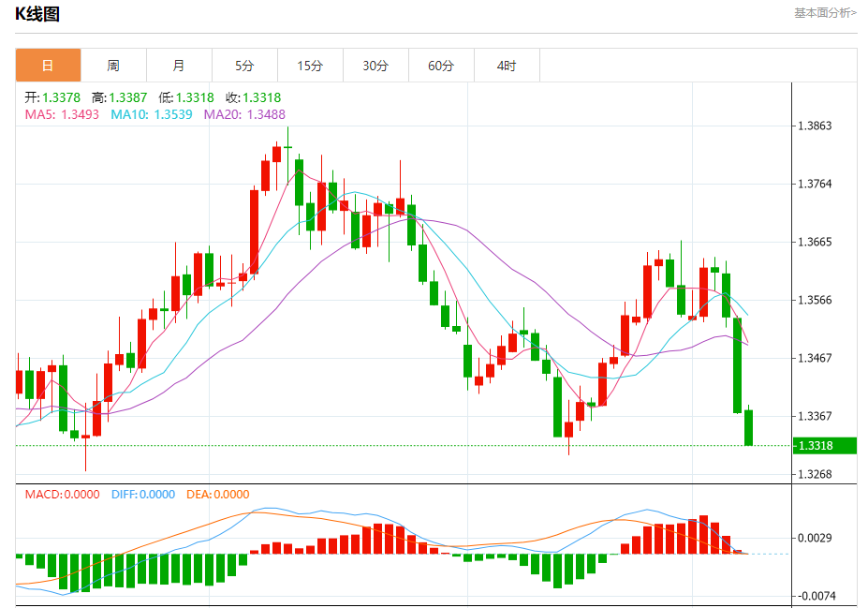Select the 日 daily chart tab
The image size is (868, 608).
click(48, 66)
